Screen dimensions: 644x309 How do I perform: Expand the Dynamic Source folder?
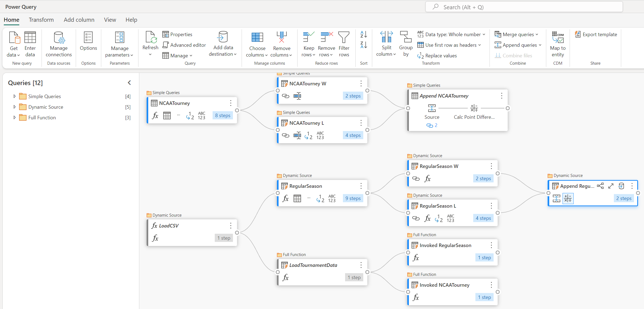coord(14,107)
